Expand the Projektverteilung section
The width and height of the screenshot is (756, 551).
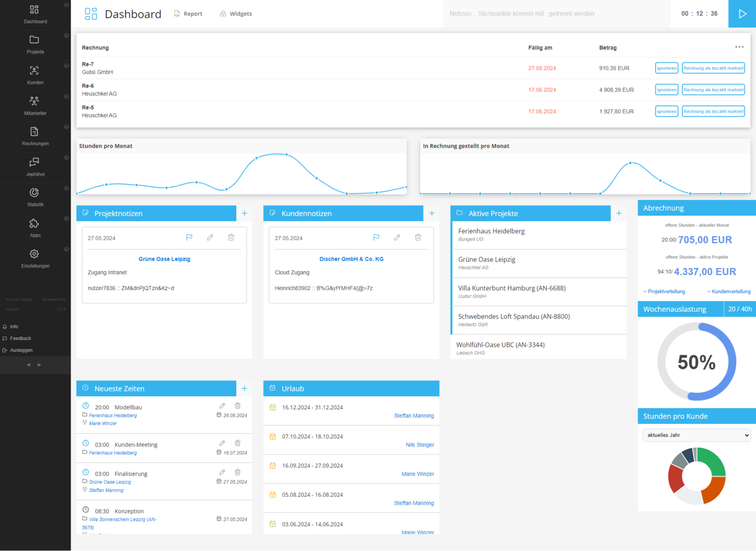pos(664,292)
